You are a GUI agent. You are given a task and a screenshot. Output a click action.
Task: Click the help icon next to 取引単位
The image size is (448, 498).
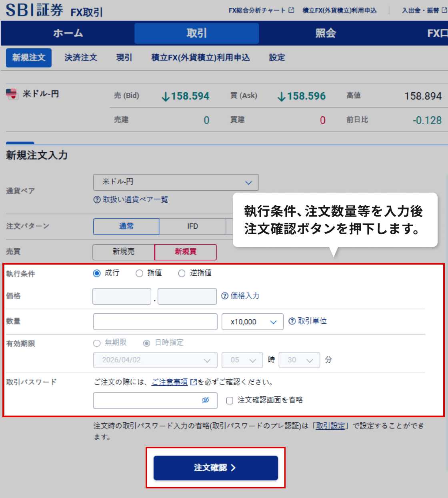[292, 321]
